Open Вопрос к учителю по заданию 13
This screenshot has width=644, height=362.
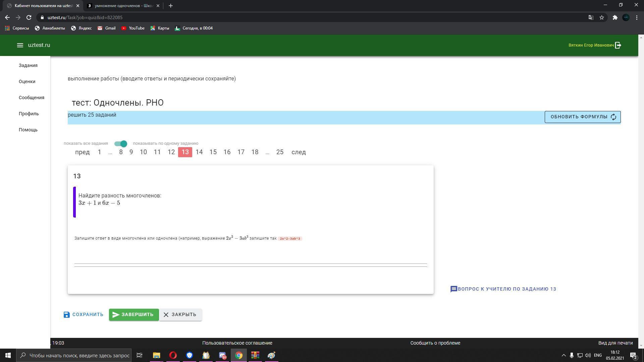pyautogui.click(x=503, y=289)
